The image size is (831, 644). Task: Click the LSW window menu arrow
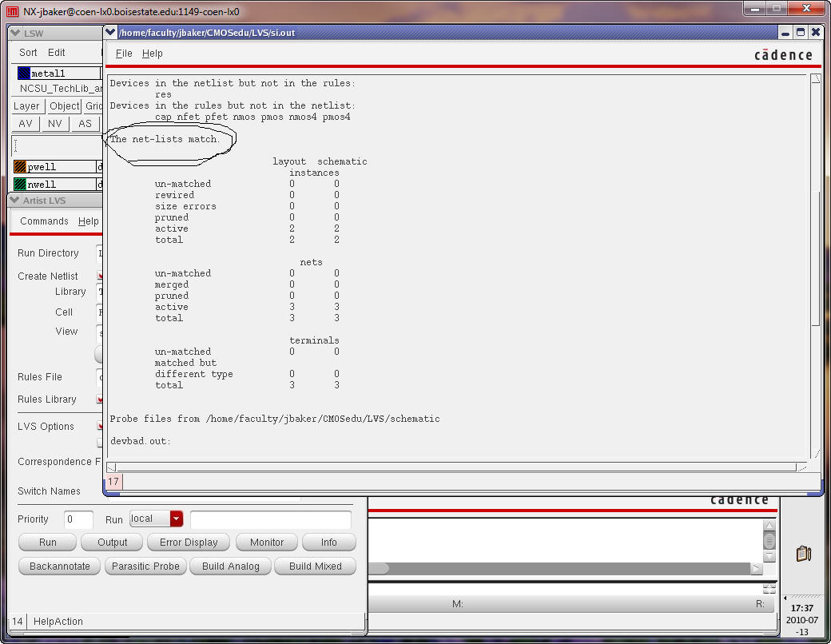[x=15, y=33]
